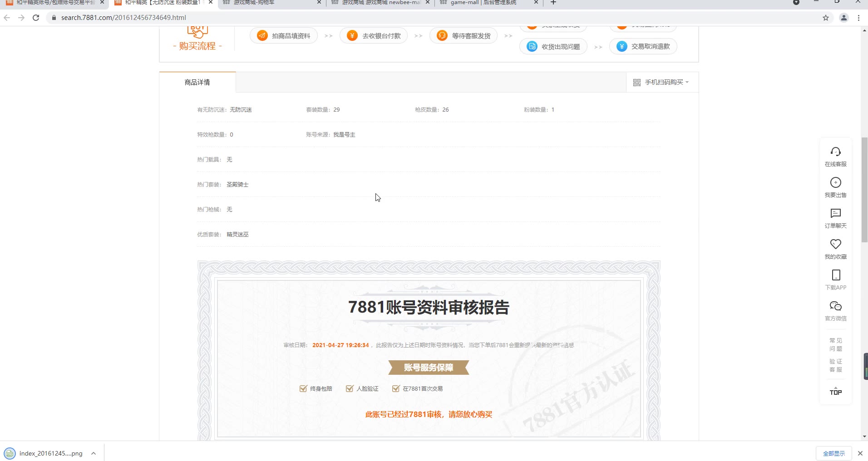The height and width of the screenshot is (461, 868).
Task: Click the scrollbar up arrow
Action: [864, 30]
